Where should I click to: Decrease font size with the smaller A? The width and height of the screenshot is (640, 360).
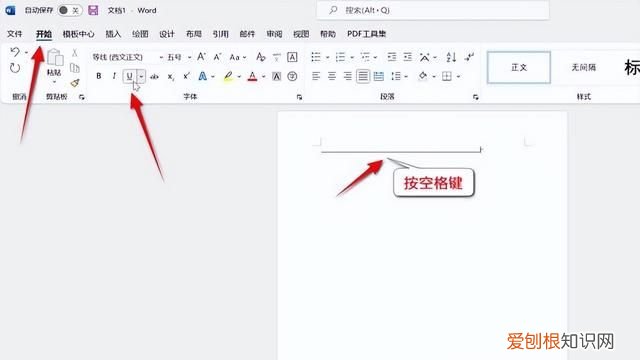[x=218, y=57]
